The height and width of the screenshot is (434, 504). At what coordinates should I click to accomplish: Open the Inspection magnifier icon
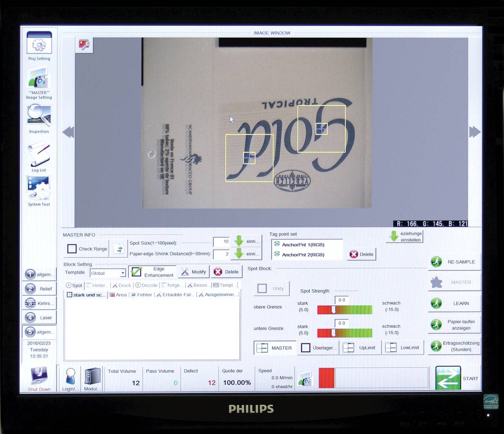[39, 115]
